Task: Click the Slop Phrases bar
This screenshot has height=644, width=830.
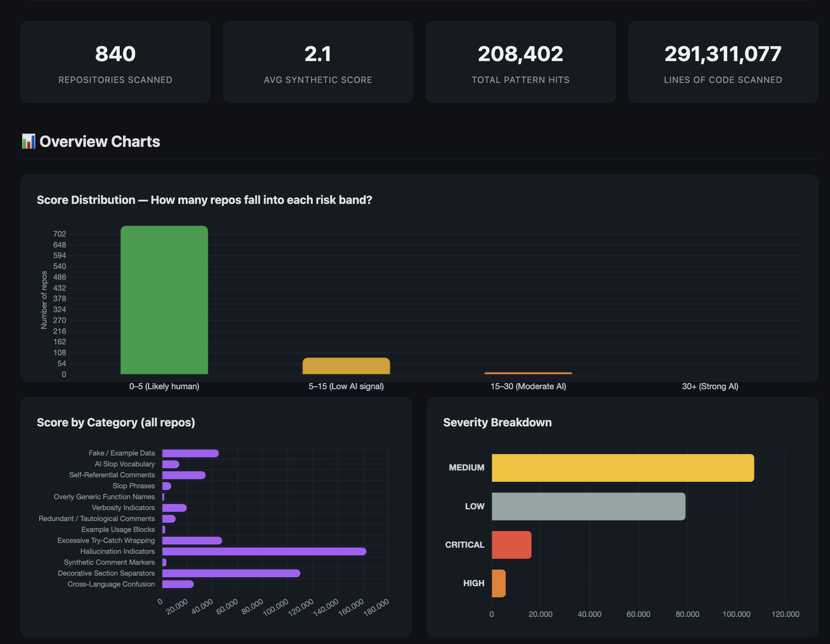Action: (167, 486)
